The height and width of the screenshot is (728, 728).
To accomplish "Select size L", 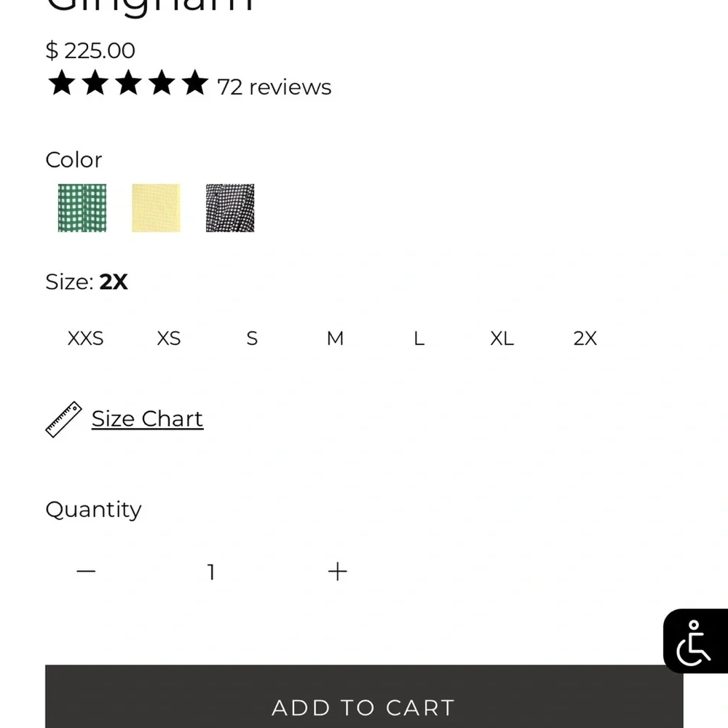I will tap(419, 339).
